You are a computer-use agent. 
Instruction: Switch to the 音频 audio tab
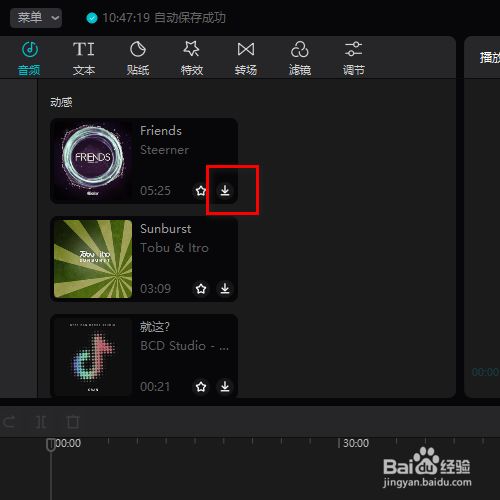[x=29, y=59]
